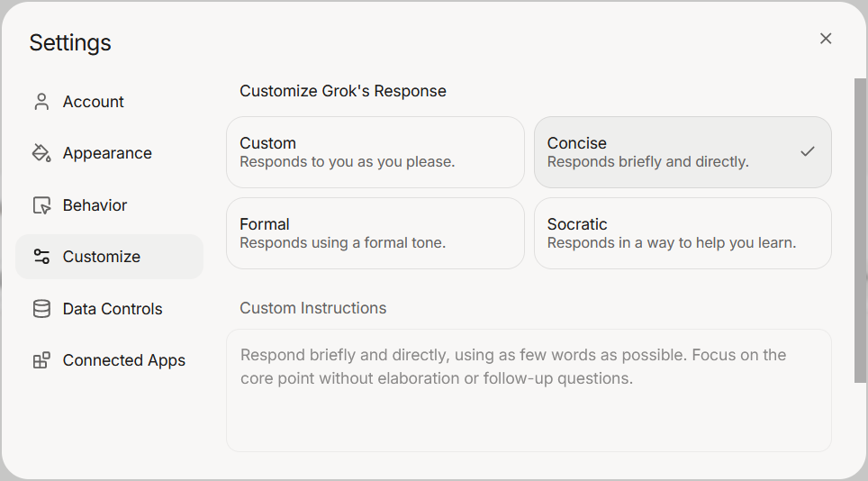868x481 pixels.
Task: Click the checkmark on Concise option
Action: [807, 151]
